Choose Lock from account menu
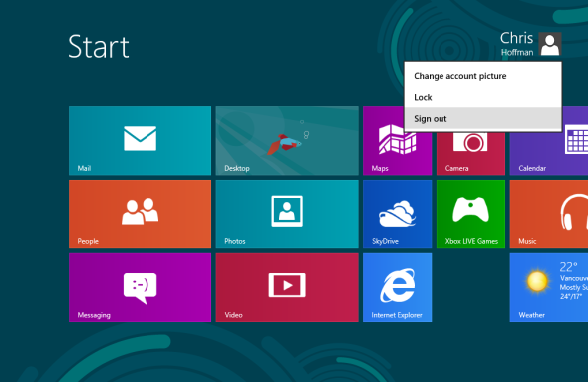The image size is (588, 382). pyautogui.click(x=482, y=97)
